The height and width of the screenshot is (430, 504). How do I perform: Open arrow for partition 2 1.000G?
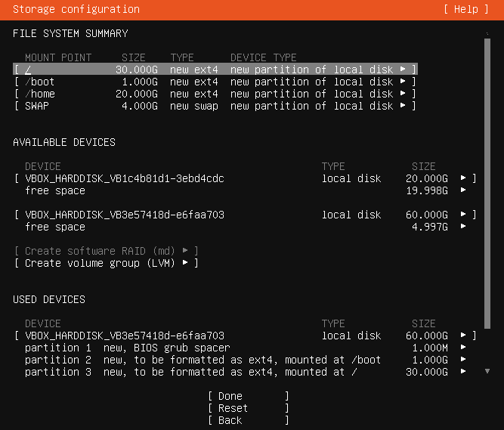[x=463, y=359]
